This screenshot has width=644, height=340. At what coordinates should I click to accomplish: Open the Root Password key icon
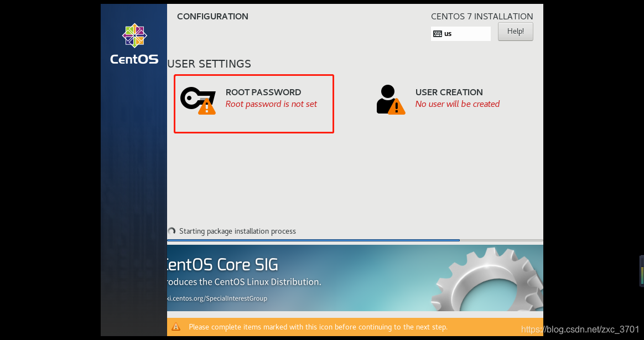tap(198, 100)
